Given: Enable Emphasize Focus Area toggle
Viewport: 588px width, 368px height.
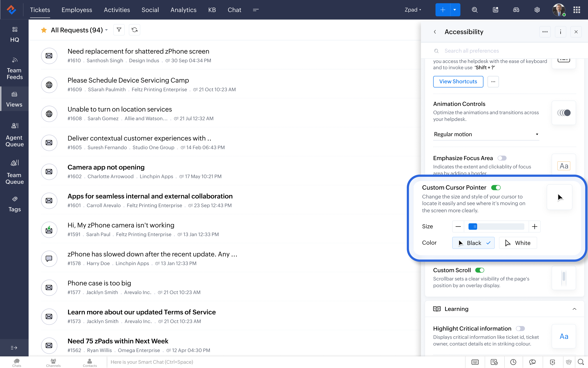Looking at the screenshot, I should 502,158.
